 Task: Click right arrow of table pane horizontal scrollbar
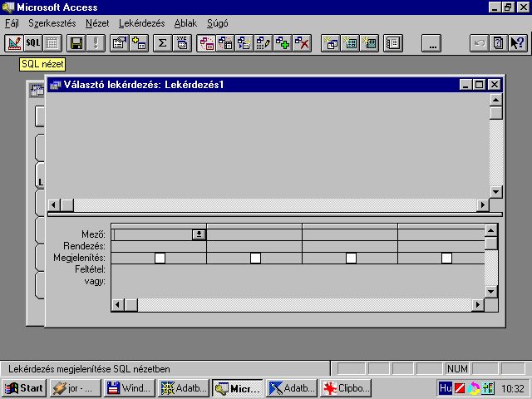(483, 205)
